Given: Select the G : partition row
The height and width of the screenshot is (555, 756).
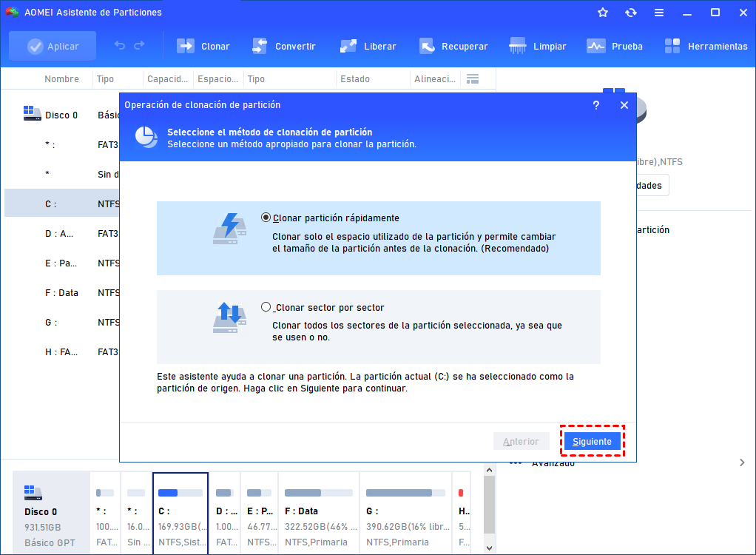Looking at the screenshot, I should 62,322.
